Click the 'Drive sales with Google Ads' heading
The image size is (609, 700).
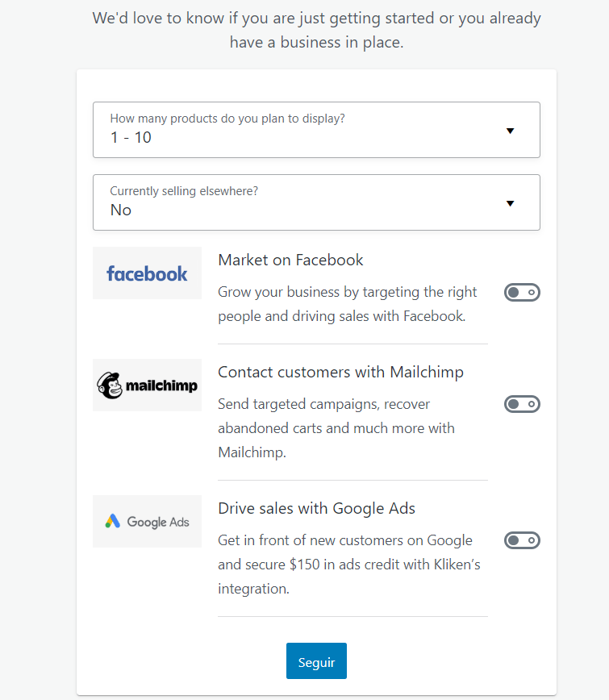click(316, 508)
